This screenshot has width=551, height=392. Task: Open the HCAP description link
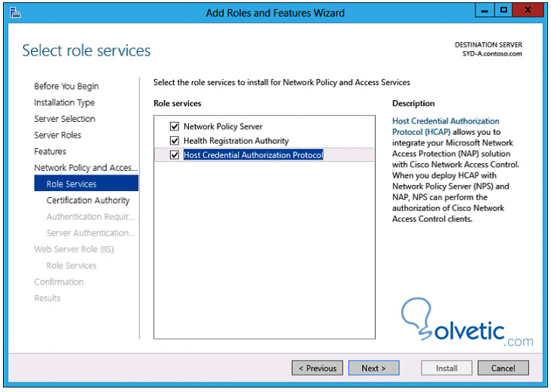(x=446, y=126)
